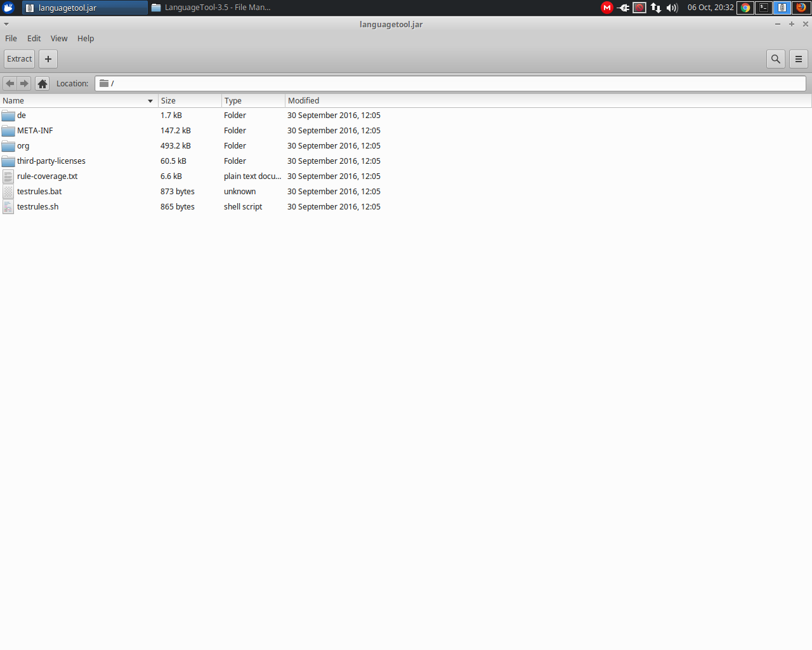The image size is (812, 650).
Task: Sort by the Size column header
Action: (190, 100)
